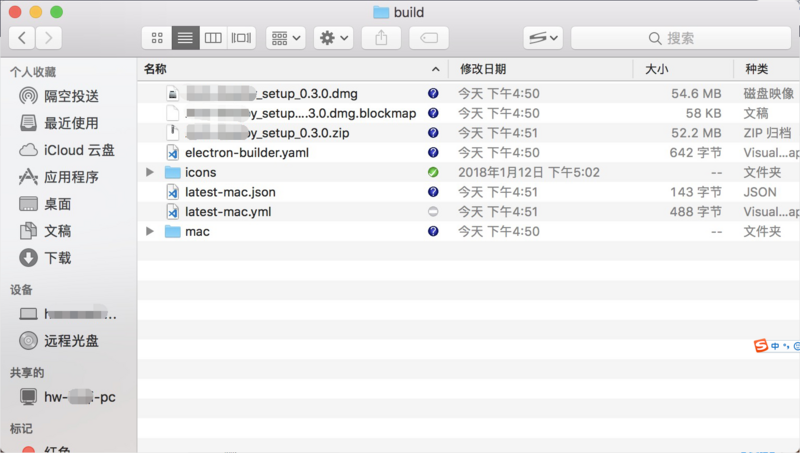800x453 pixels.
Task: Switch to icon view in toolbar
Action: coord(157,38)
